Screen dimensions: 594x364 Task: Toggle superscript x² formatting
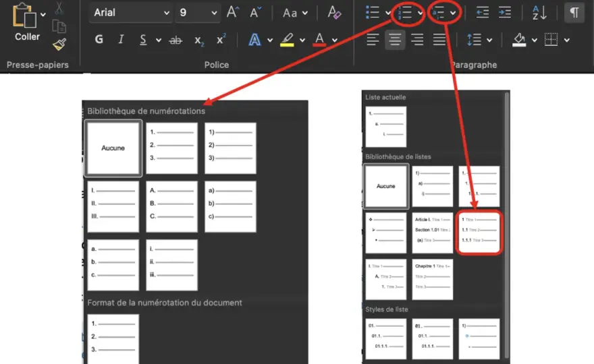pos(221,39)
